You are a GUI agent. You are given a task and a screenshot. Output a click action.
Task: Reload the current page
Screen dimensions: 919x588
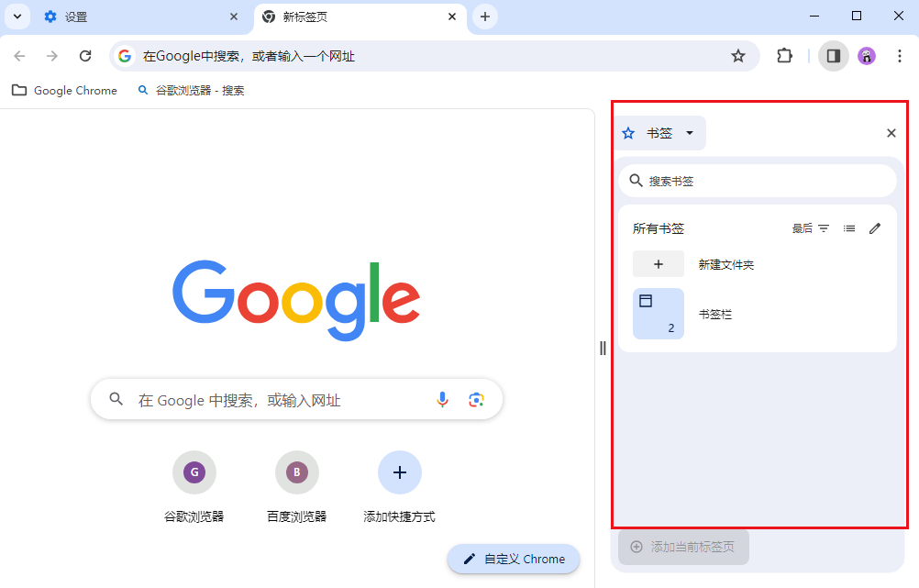(85, 56)
